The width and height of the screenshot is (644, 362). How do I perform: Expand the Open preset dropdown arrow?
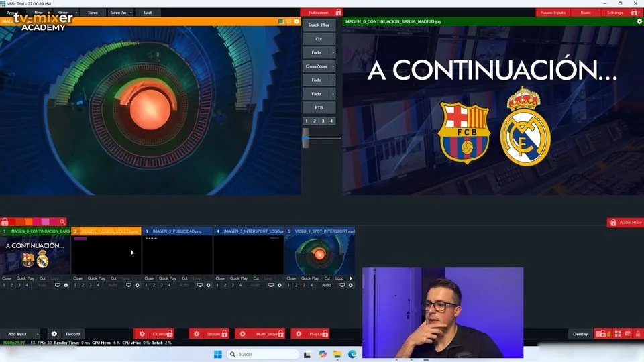76,13
